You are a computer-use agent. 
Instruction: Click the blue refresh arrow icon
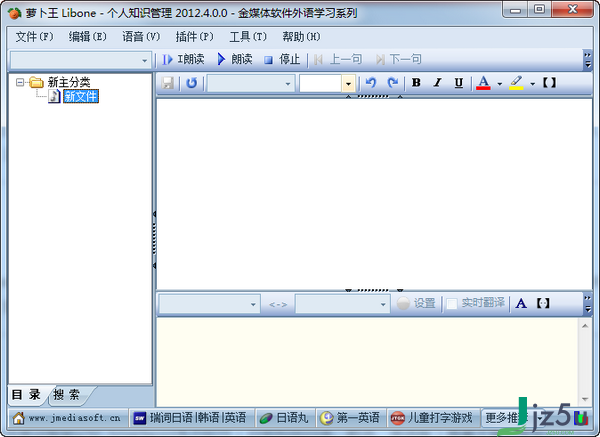click(191, 83)
